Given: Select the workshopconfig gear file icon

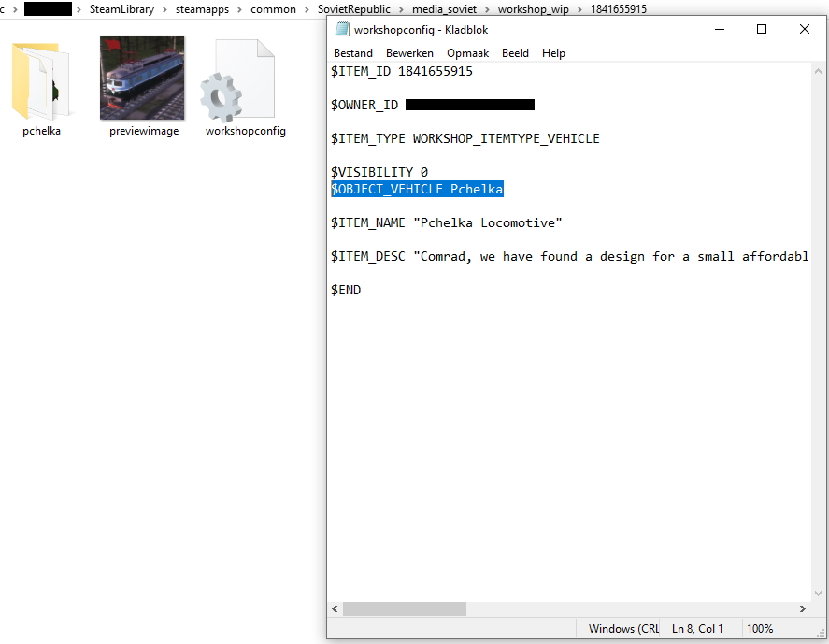Looking at the screenshot, I should tap(237, 80).
